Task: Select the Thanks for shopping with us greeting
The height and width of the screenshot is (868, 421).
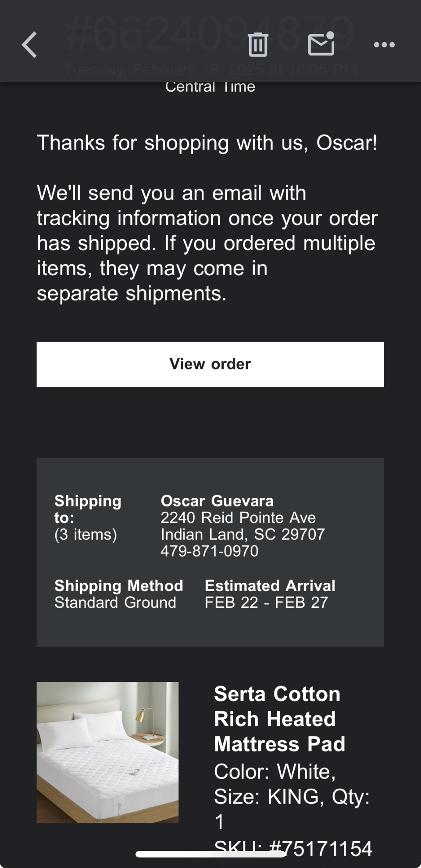Action: click(x=207, y=143)
